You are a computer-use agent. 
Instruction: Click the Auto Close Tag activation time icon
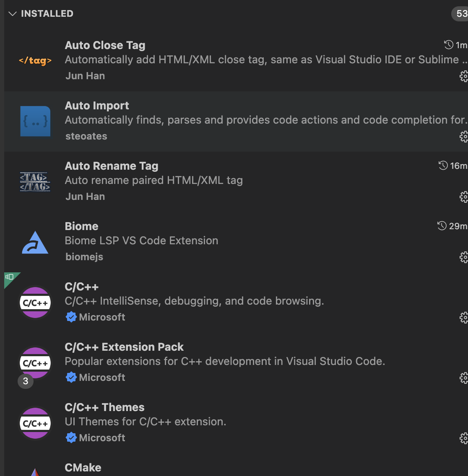click(449, 45)
